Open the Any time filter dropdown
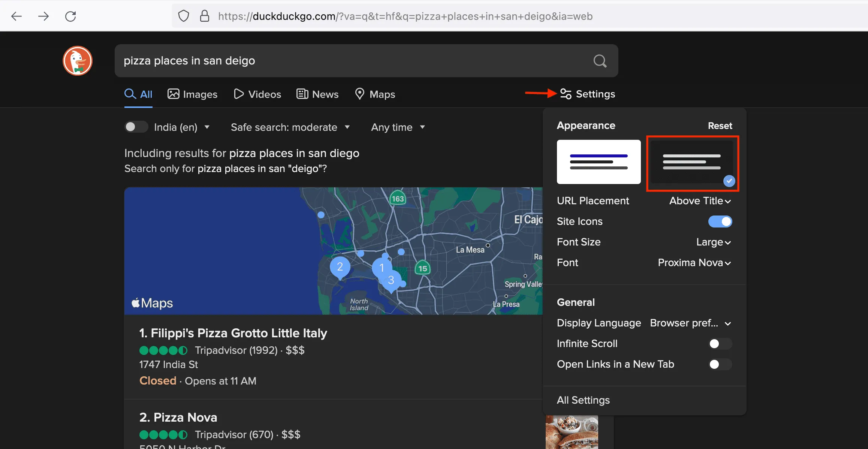868x449 pixels. [398, 127]
